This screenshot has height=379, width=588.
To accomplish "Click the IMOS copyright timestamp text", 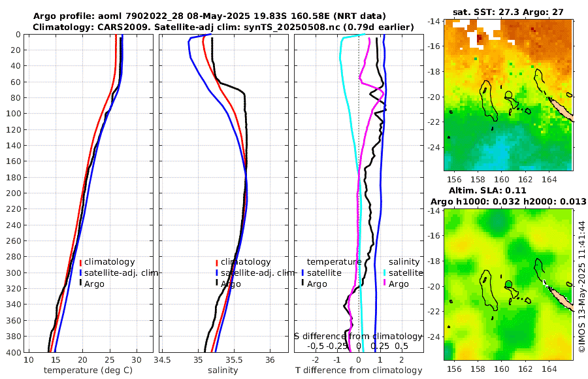I will 582,286.
